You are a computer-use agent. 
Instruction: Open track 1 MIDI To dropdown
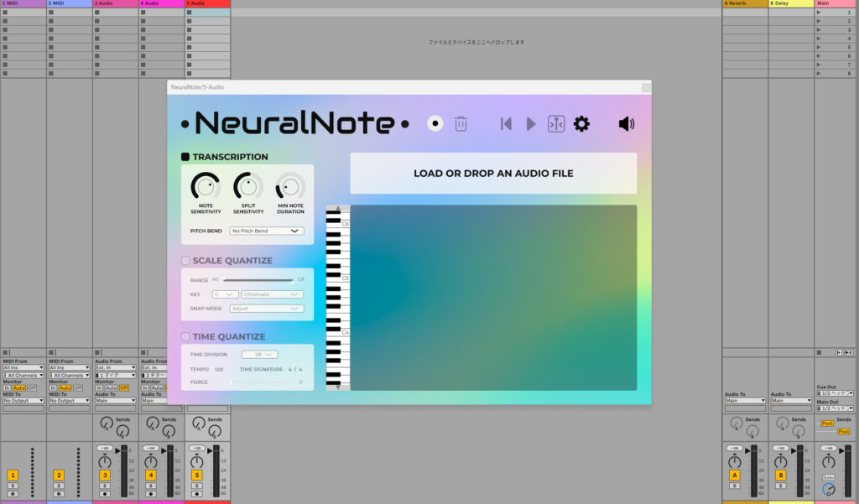23,401
